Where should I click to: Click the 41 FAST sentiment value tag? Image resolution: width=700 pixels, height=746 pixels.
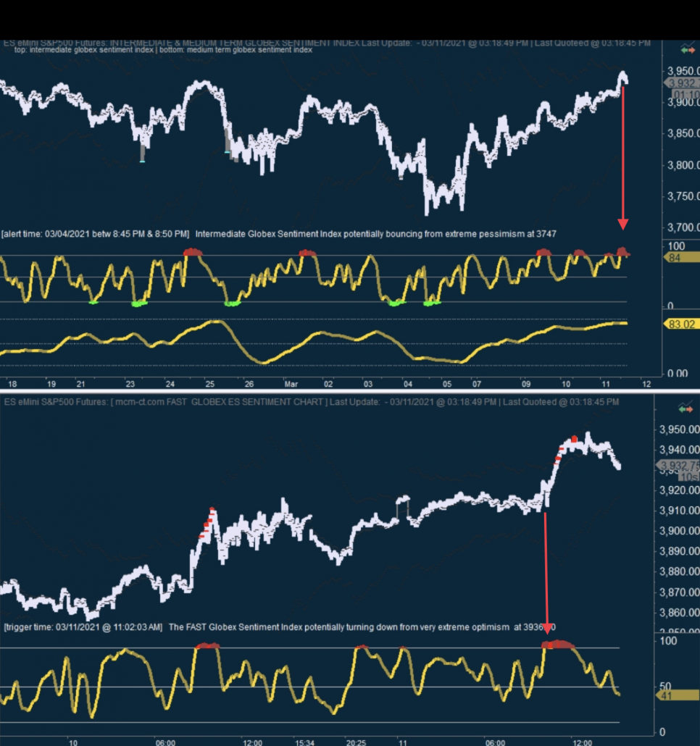[x=678, y=696]
